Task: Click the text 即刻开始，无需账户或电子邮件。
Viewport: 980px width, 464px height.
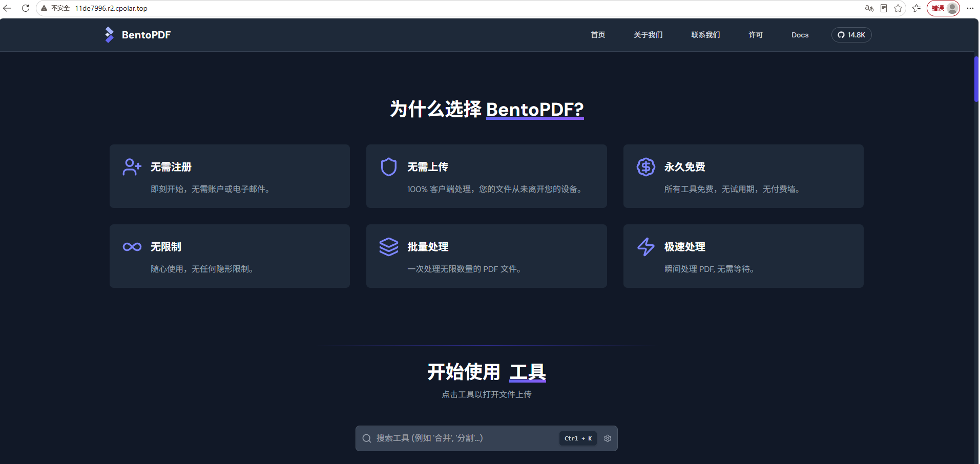Action: pyautogui.click(x=210, y=189)
